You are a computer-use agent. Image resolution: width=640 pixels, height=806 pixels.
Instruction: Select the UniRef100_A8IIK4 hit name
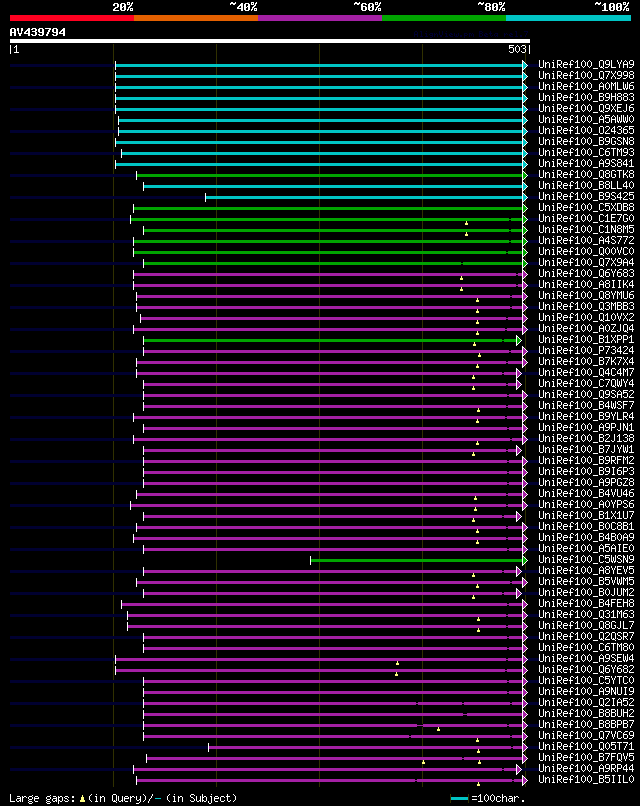pyautogui.click(x=586, y=284)
